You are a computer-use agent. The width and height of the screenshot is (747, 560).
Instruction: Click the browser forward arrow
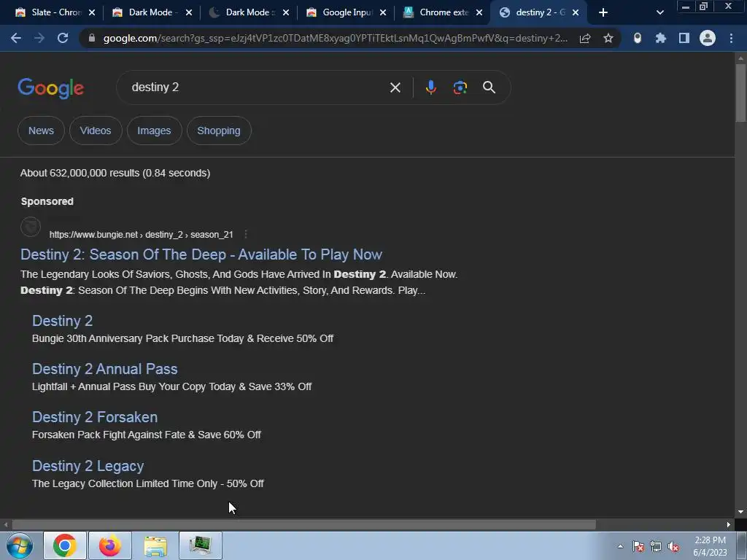pos(39,38)
